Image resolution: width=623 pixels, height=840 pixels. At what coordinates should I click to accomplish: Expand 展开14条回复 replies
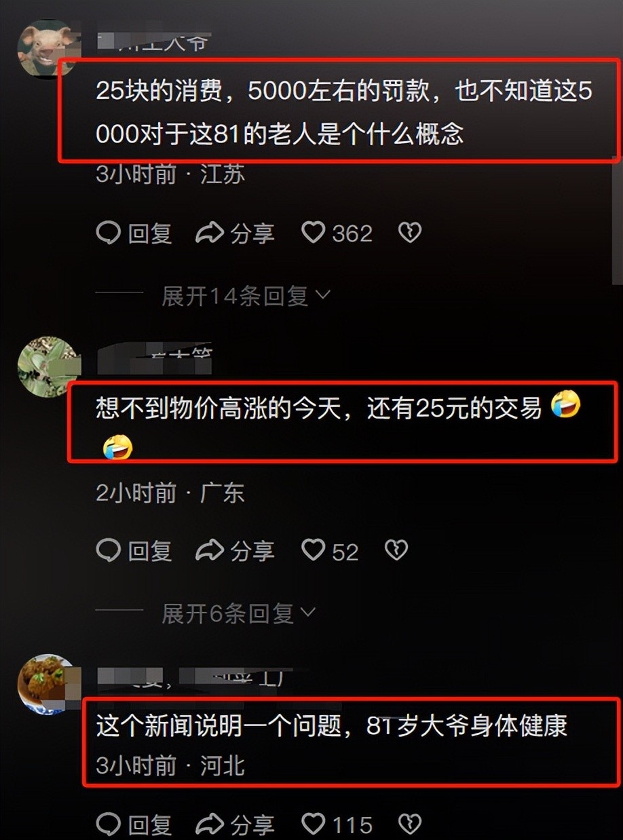click(x=246, y=296)
